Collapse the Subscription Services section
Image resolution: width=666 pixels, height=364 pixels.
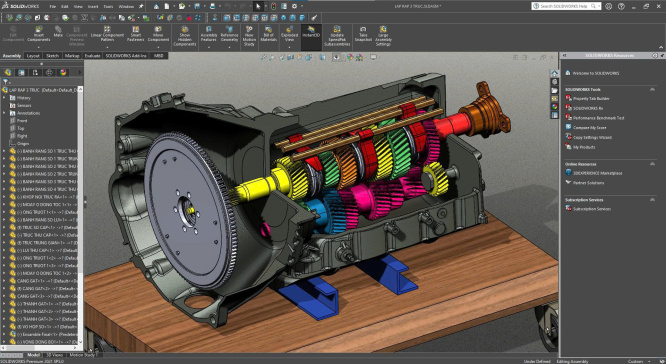652,199
